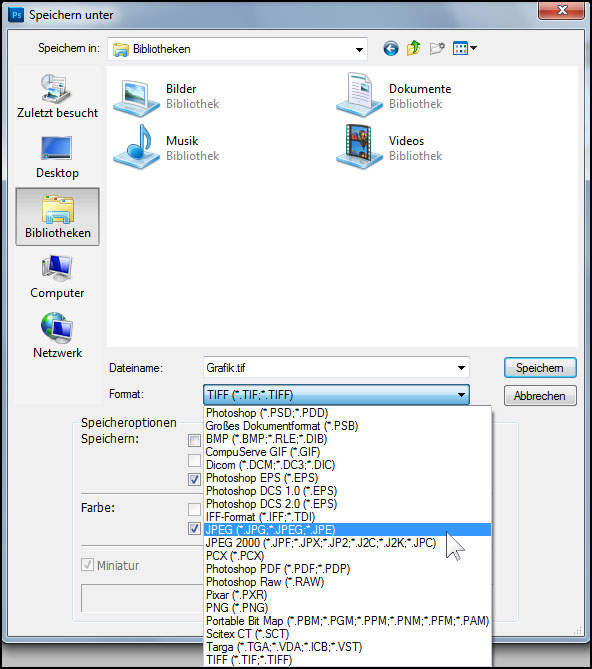
Task: Select Bibliotheken in the sidebar
Action: pyautogui.click(x=58, y=217)
